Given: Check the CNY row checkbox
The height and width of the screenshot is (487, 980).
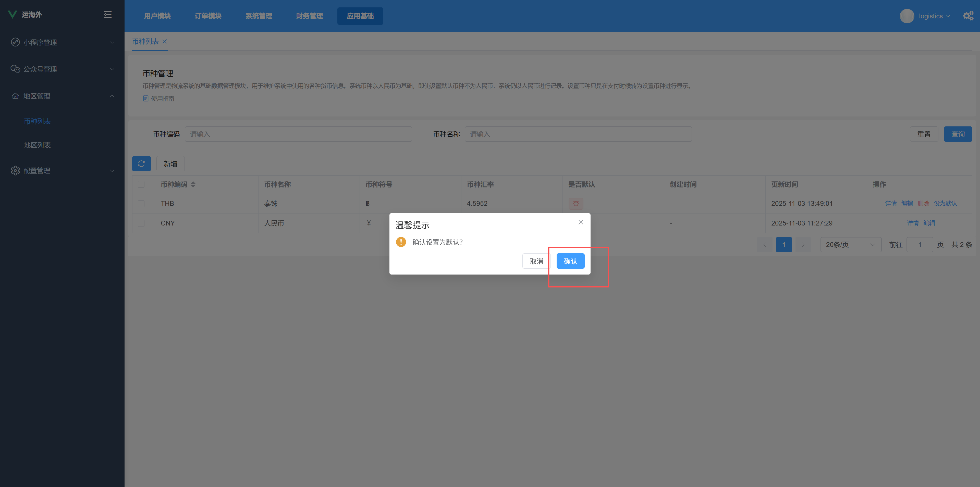Looking at the screenshot, I should point(141,223).
